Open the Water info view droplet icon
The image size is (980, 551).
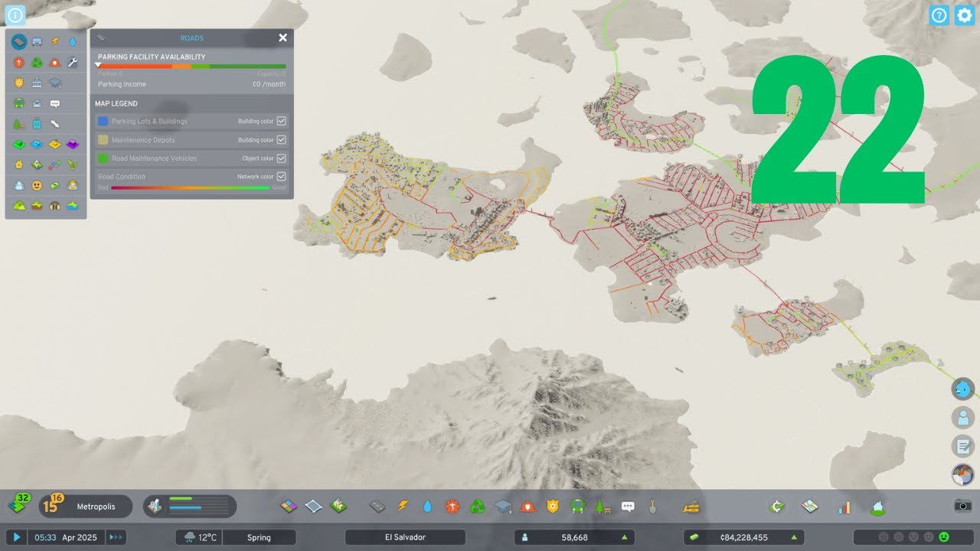[73, 41]
